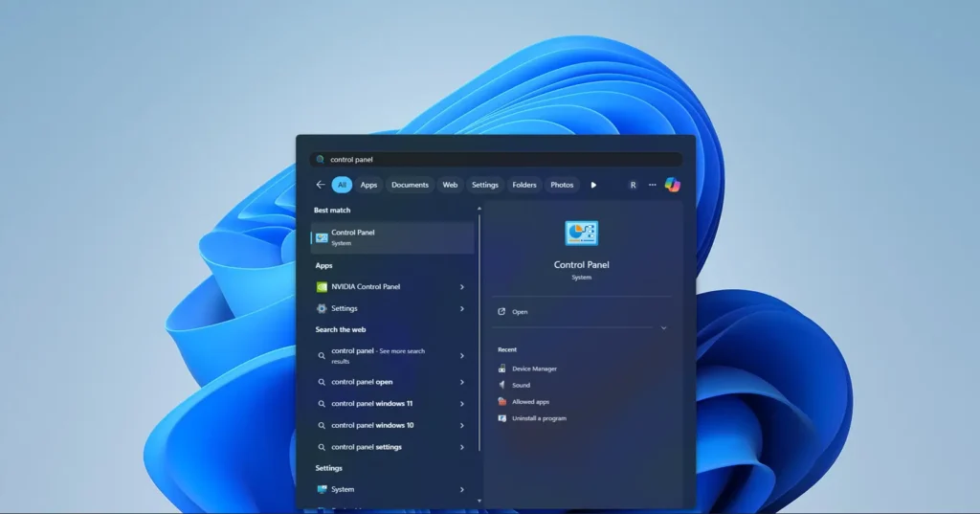The height and width of the screenshot is (514, 980).
Task: Select the 'control panel windows 11' suggestion
Action: (x=392, y=404)
